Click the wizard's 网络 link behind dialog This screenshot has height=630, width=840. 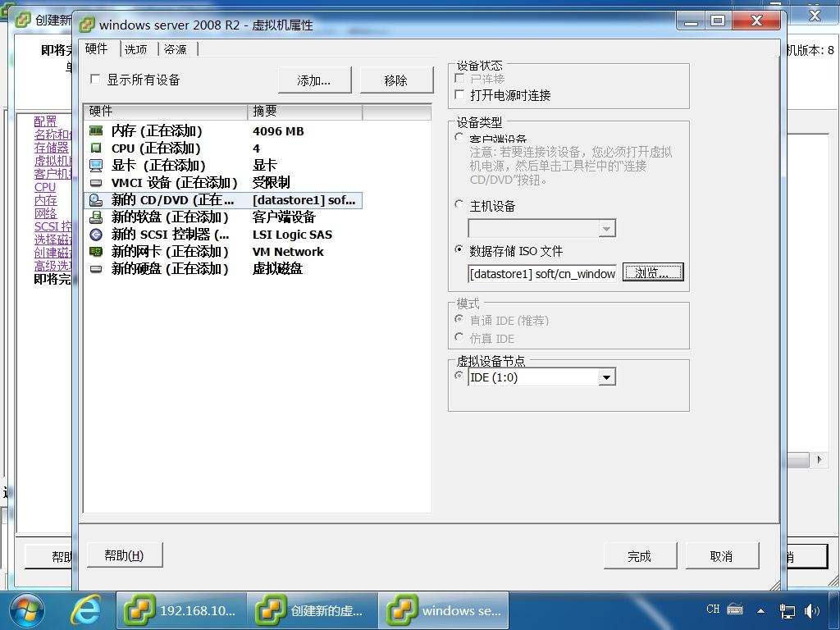(x=46, y=213)
